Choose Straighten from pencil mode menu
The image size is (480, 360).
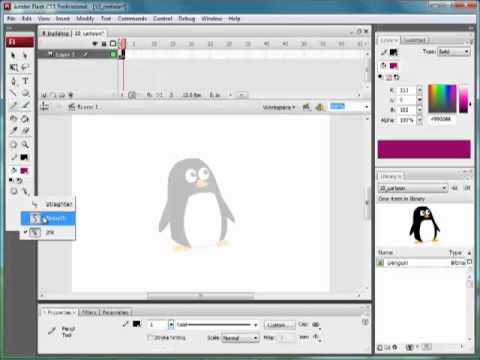point(48,204)
